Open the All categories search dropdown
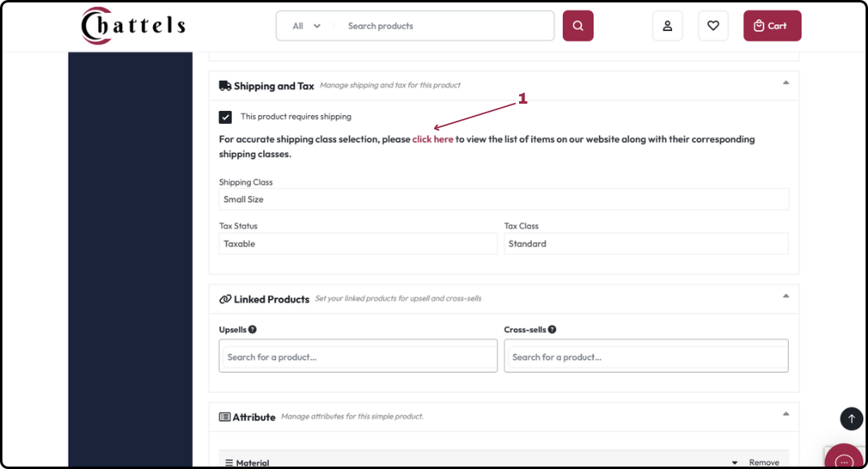The image size is (868, 469). [x=306, y=26]
